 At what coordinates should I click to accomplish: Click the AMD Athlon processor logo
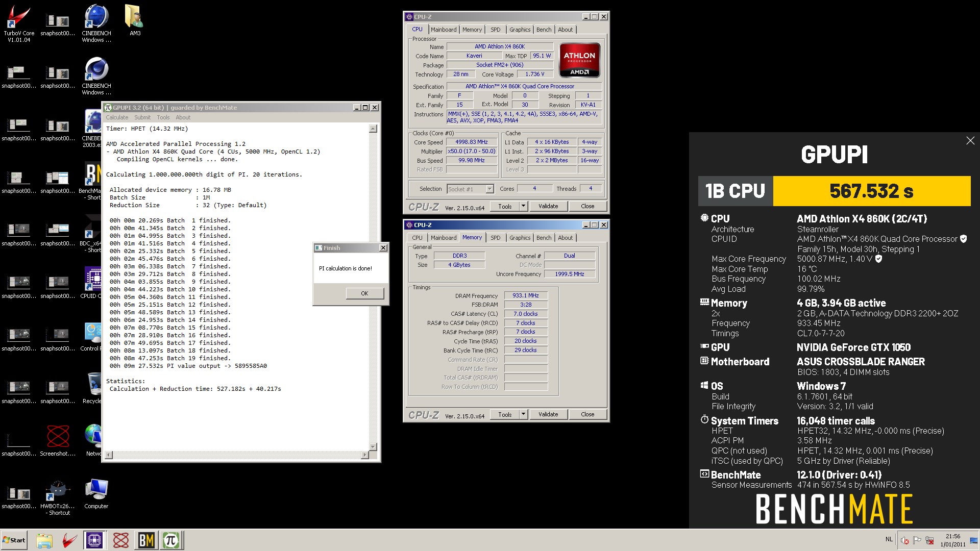[579, 60]
